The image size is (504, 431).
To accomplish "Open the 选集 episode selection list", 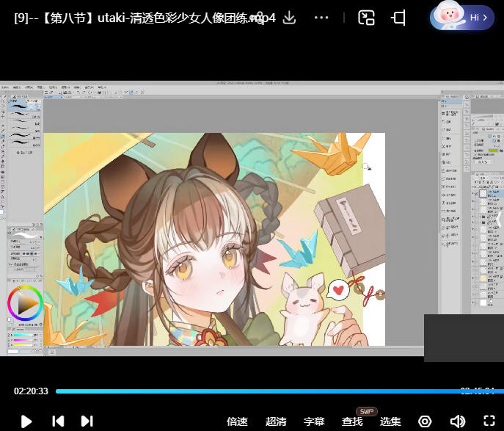I will click(390, 421).
